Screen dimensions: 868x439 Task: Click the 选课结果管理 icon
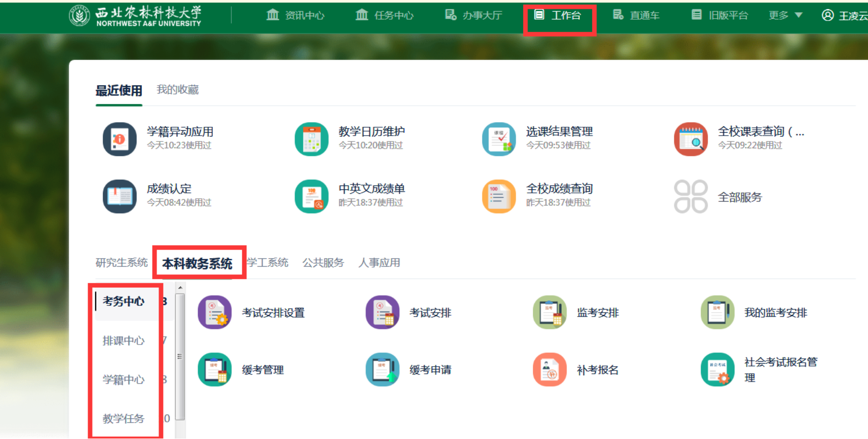pyautogui.click(x=499, y=139)
